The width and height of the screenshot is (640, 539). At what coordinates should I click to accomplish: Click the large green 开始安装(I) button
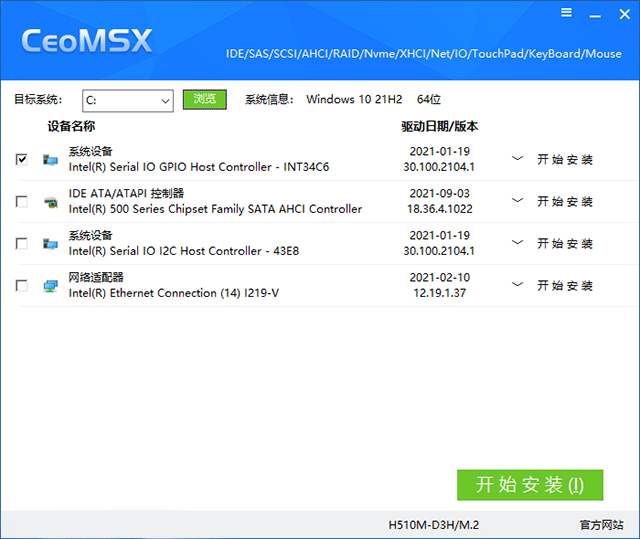click(x=530, y=485)
